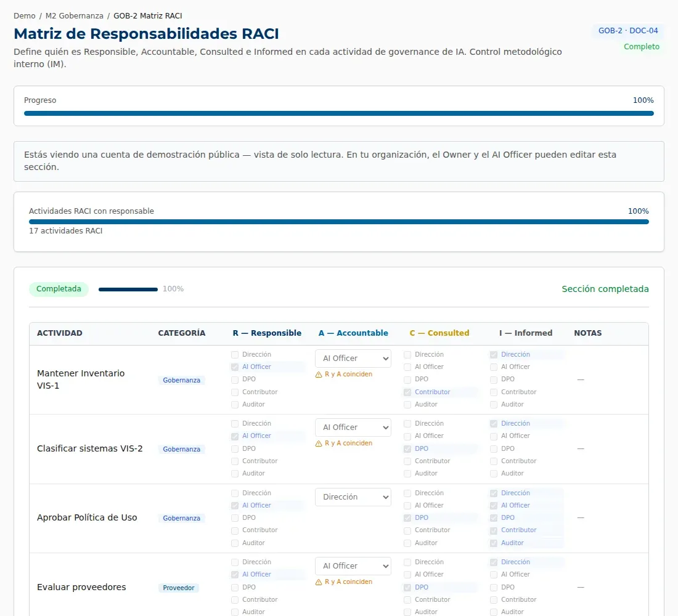Click Mantener Inventario VIS-1 activity name

click(81, 379)
